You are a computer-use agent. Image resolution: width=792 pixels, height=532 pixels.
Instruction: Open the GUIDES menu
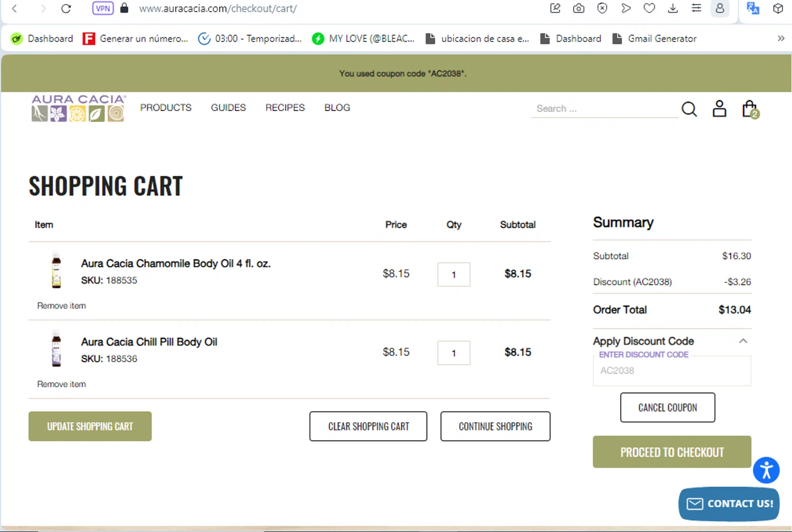[x=228, y=108]
